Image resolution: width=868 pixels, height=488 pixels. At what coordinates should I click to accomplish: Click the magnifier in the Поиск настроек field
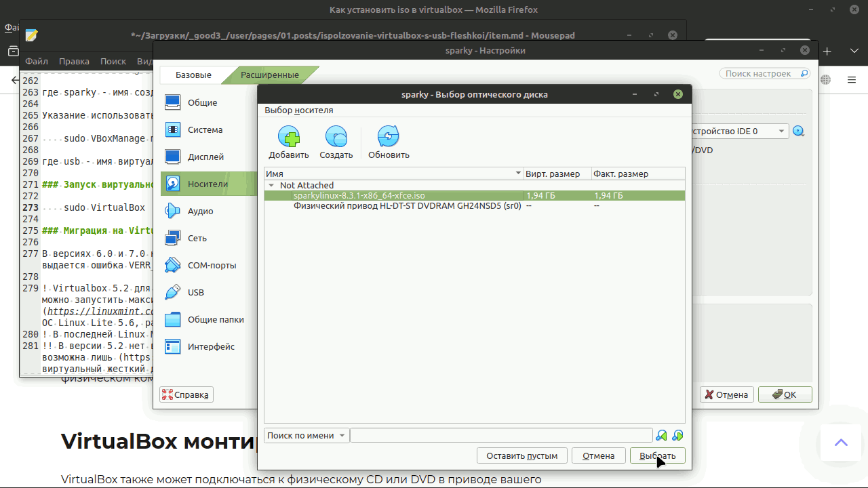[x=804, y=73]
